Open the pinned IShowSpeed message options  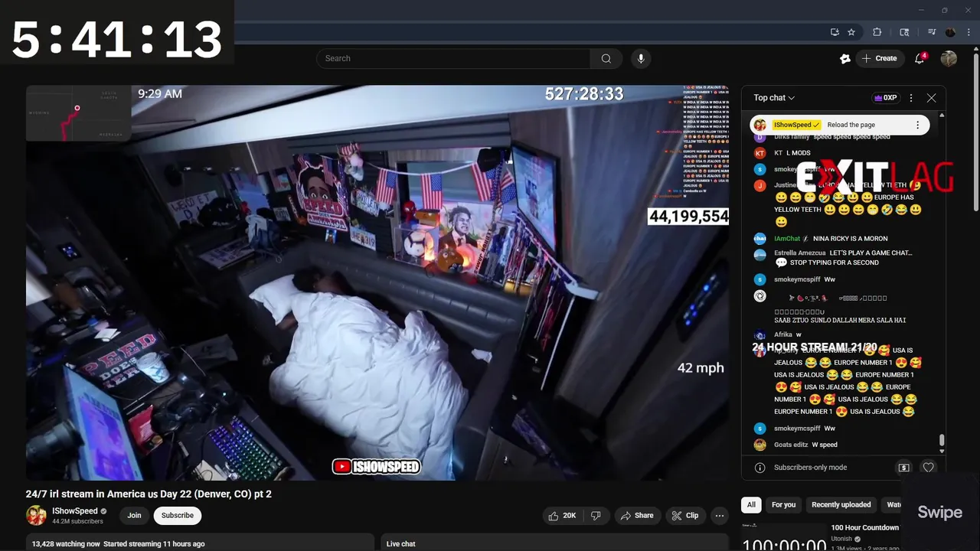point(917,125)
